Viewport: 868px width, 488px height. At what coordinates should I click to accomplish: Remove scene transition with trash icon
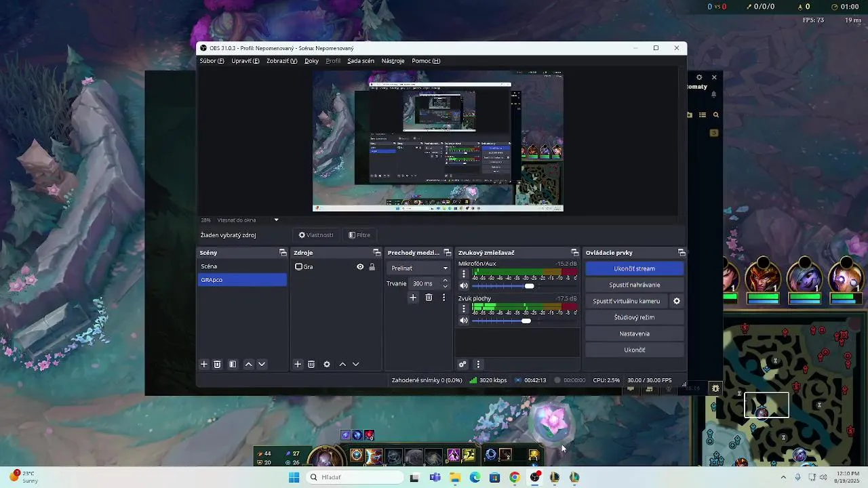click(x=429, y=298)
